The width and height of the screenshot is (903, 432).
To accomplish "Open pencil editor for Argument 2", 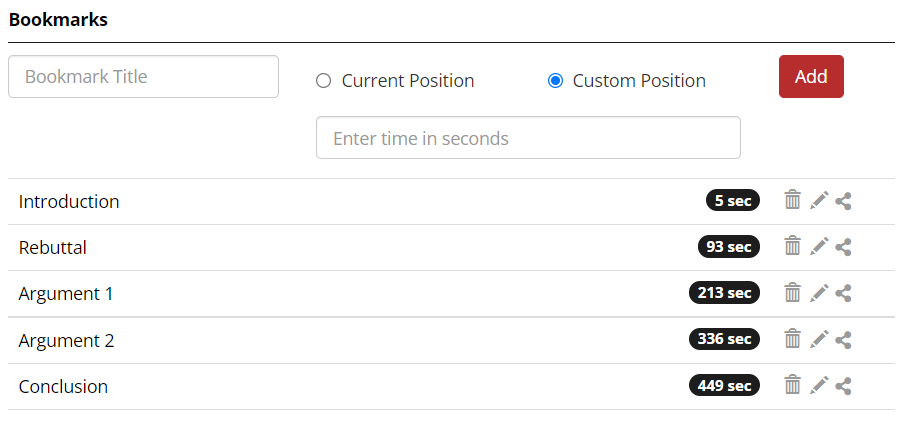I will tap(819, 339).
